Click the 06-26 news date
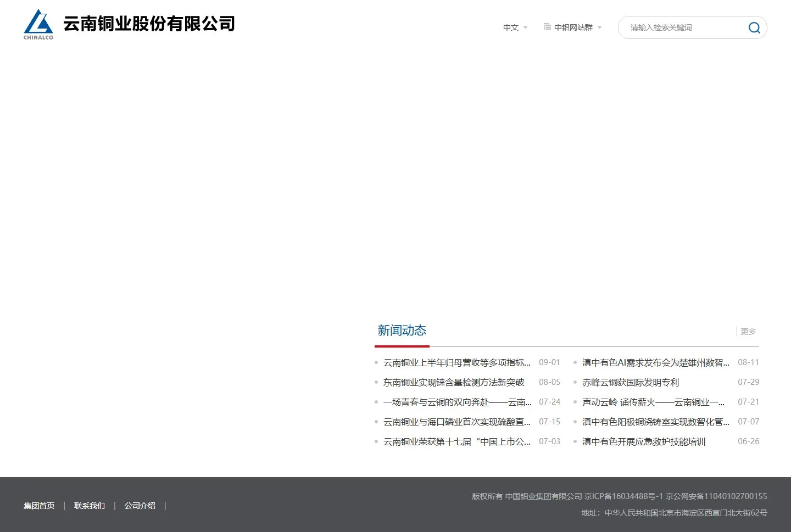The width and height of the screenshot is (791, 532). tap(748, 441)
